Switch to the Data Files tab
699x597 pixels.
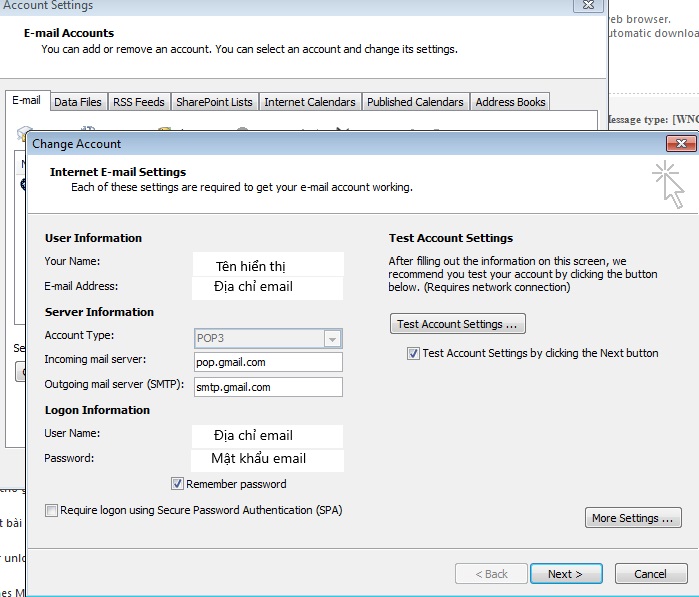tap(77, 102)
